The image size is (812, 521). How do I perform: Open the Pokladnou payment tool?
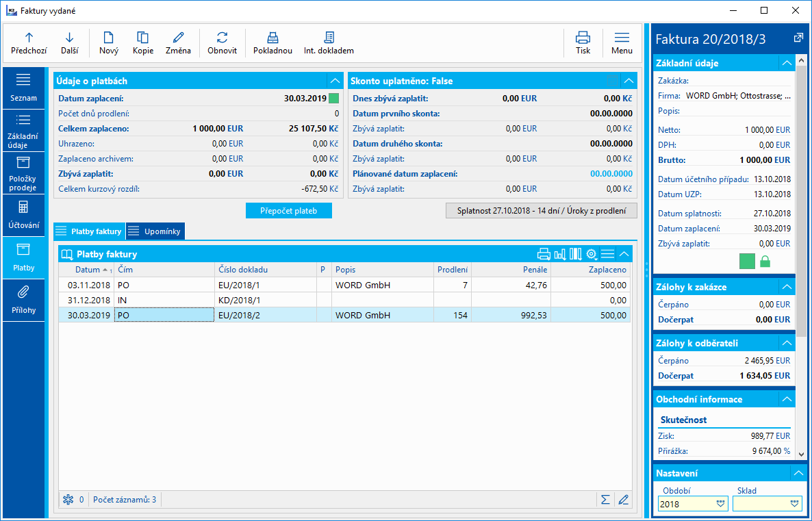(x=272, y=42)
